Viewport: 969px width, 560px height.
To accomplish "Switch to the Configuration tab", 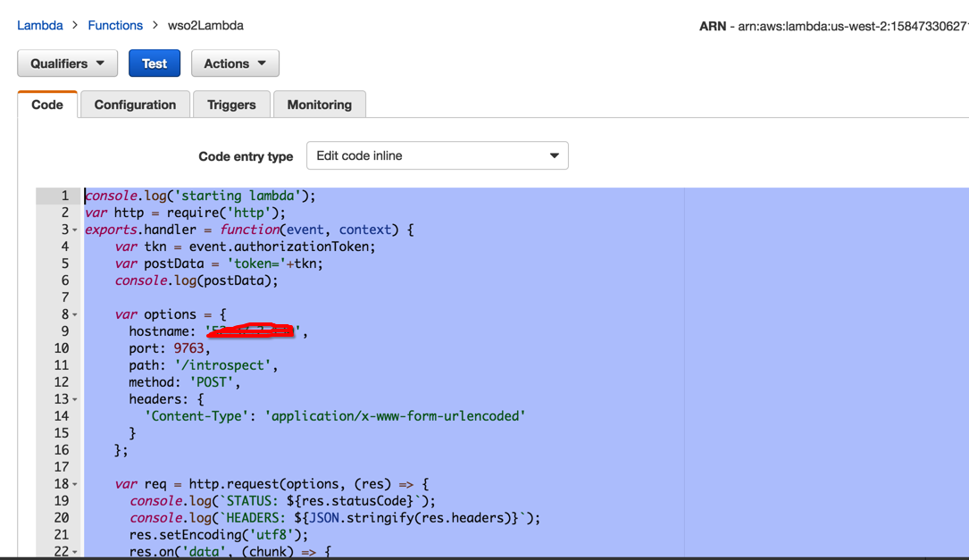I will click(136, 104).
